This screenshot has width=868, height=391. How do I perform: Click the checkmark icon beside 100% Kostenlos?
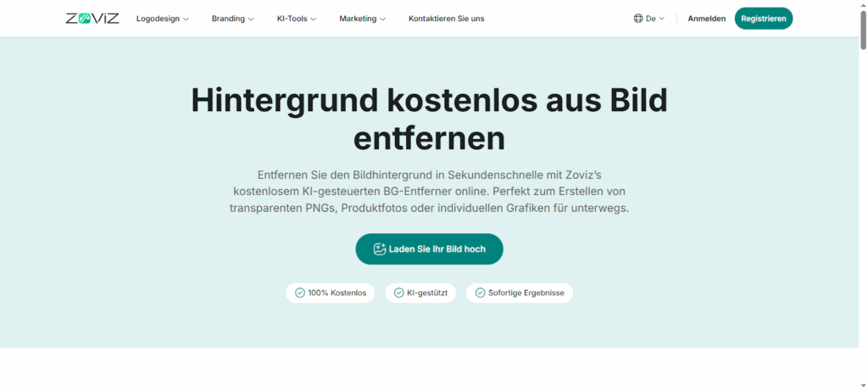point(299,293)
